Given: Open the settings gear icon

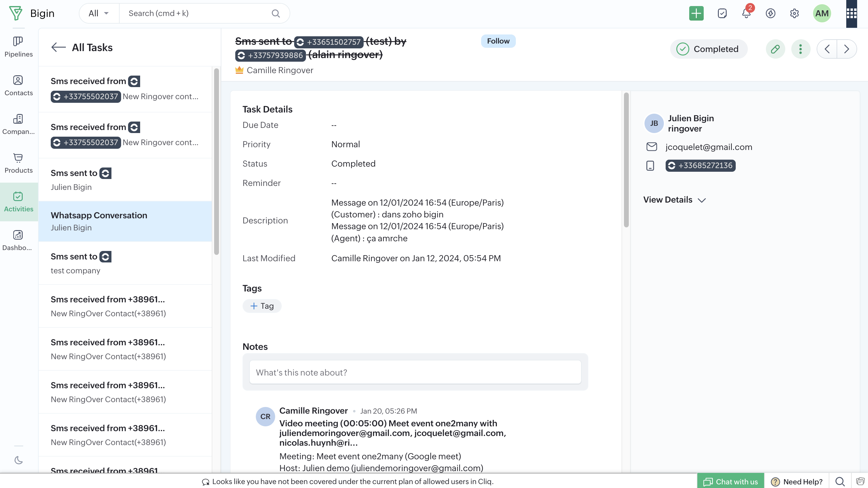Looking at the screenshot, I should [794, 14].
